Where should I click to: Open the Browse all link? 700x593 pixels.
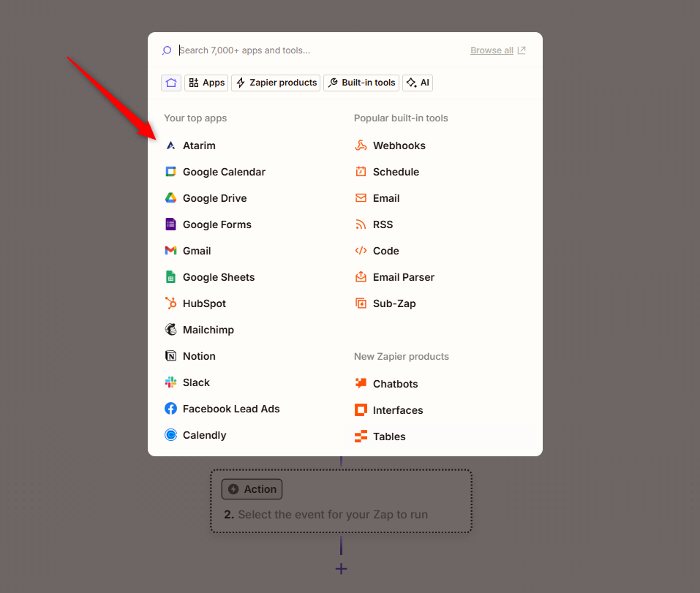pyautogui.click(x=497, y=50)
